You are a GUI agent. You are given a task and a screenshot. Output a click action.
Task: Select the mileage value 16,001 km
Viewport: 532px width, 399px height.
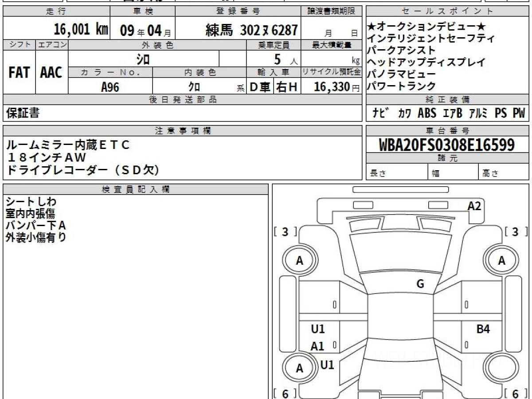81,30
